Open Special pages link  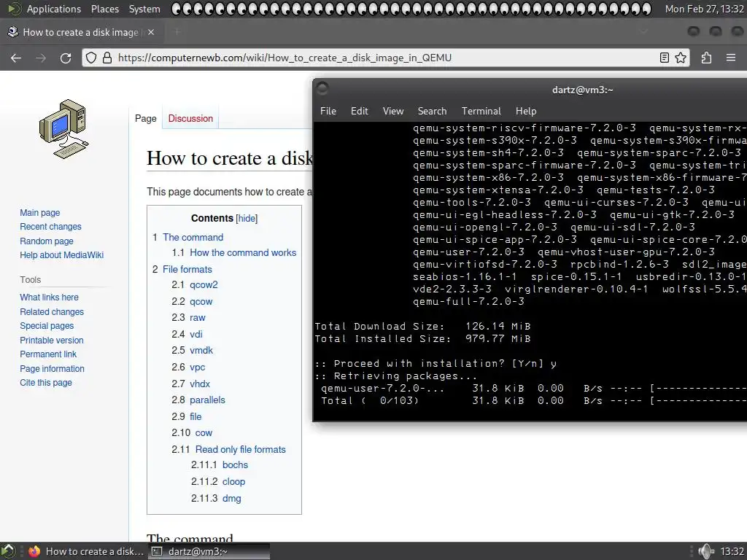(x=47, y=326)
